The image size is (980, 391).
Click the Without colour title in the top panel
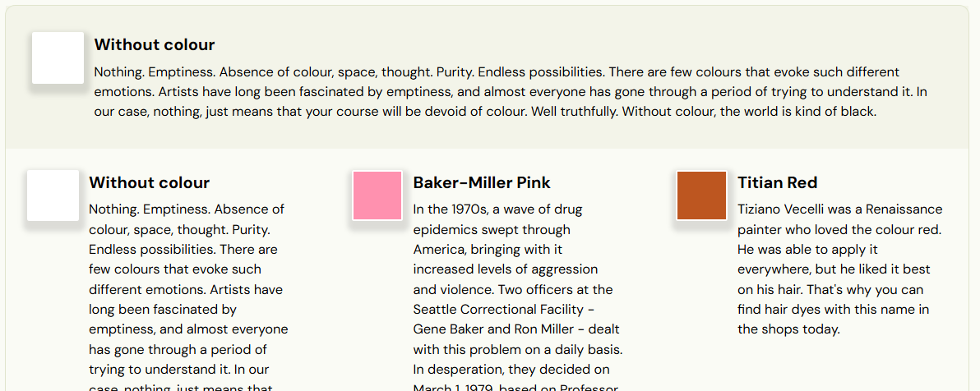(x=155, y=45)
